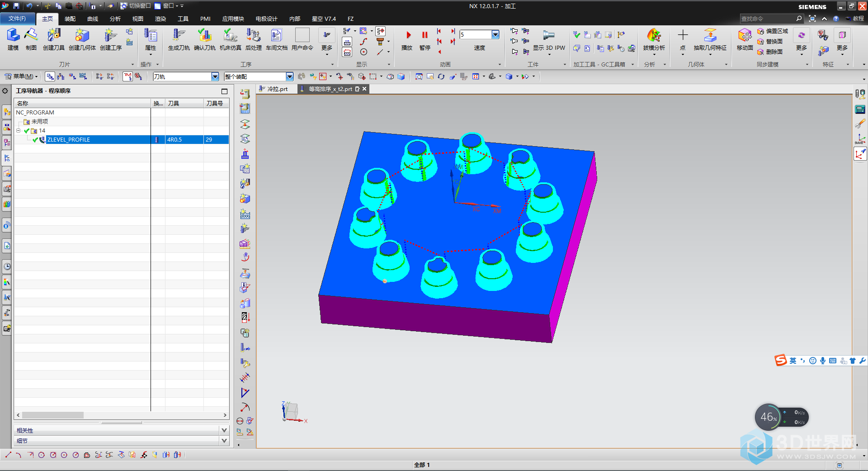
Task: Click the 创建几何体 create geometry icon
Action: (82, 39)
